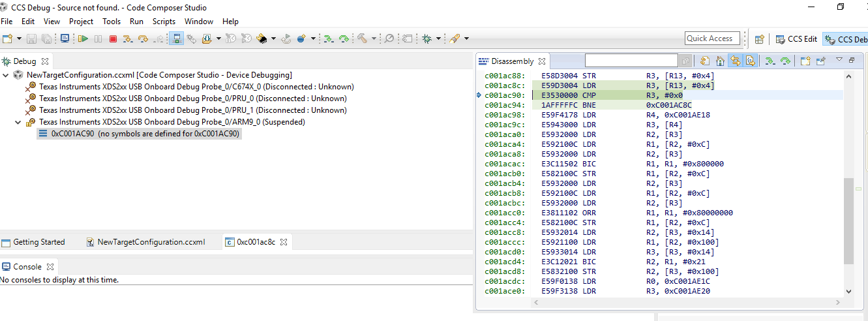
Task: Click the Quick Access search field
Action: (x=712, y=38)
